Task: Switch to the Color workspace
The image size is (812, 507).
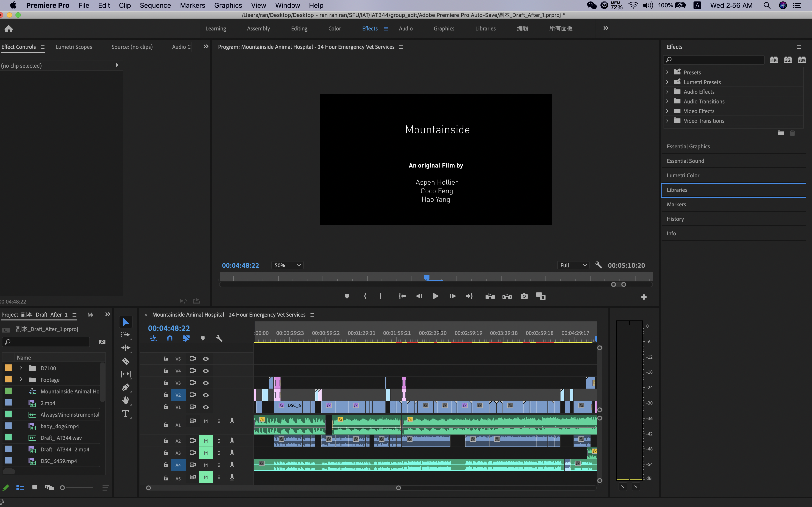Action: 334,29
